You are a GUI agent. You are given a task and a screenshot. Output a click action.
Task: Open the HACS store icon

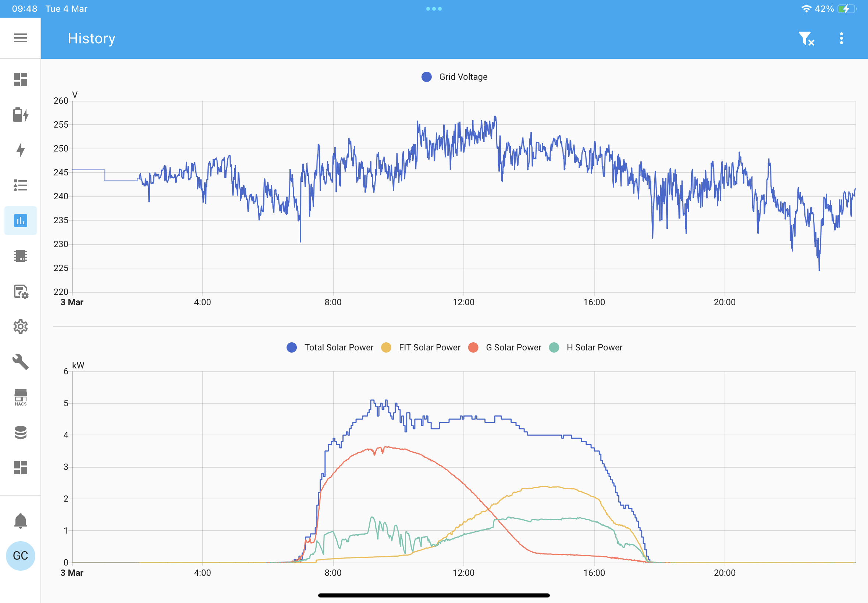20,397
